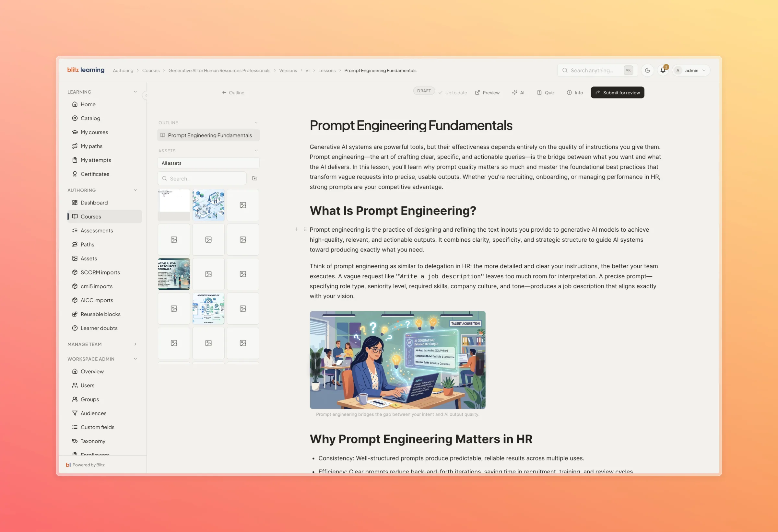The height and width of the screenshot is (532, 778).
Task: Open Audiences page
Action: pos(105,413)
